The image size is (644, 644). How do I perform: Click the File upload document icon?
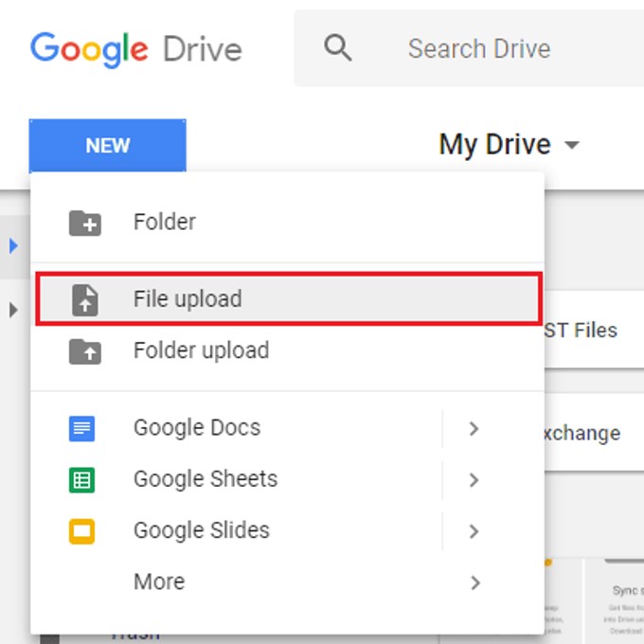(85, 300)
